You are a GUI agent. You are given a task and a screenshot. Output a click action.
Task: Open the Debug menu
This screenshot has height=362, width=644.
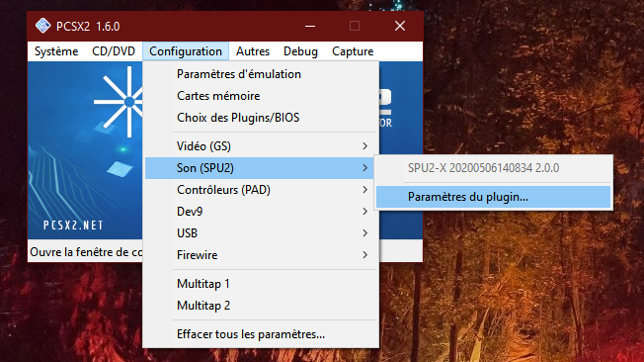pyautogui.click(x=300, y=51)
